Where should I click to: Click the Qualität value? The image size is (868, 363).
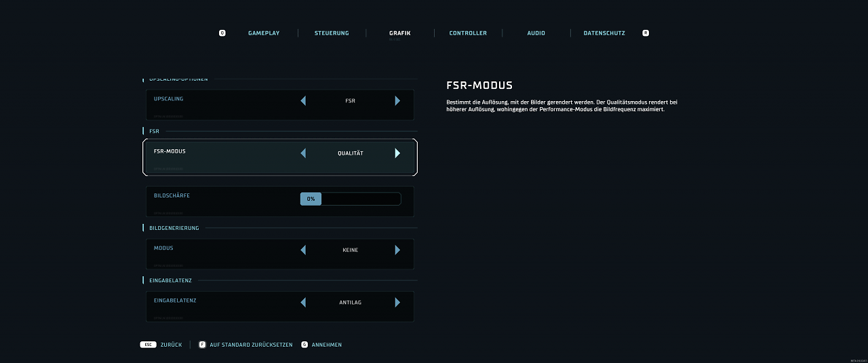(351, 153)
